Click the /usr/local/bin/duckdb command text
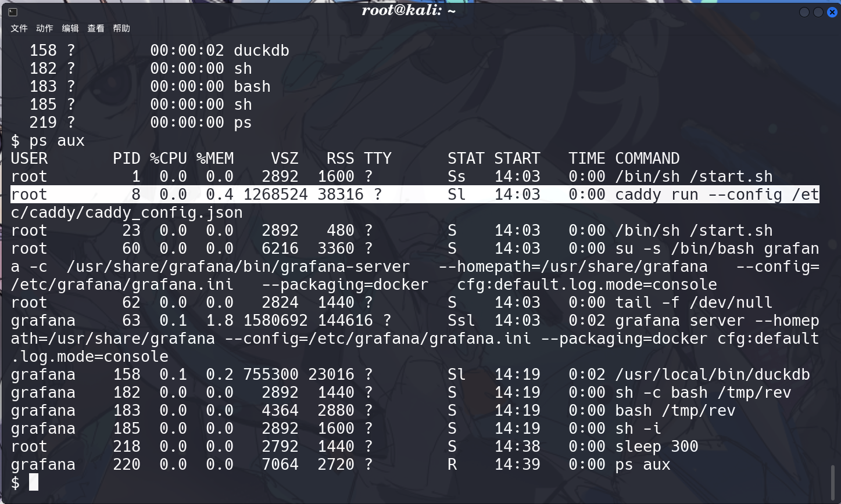The image size is (841, 504). click(x=712, y=375)
